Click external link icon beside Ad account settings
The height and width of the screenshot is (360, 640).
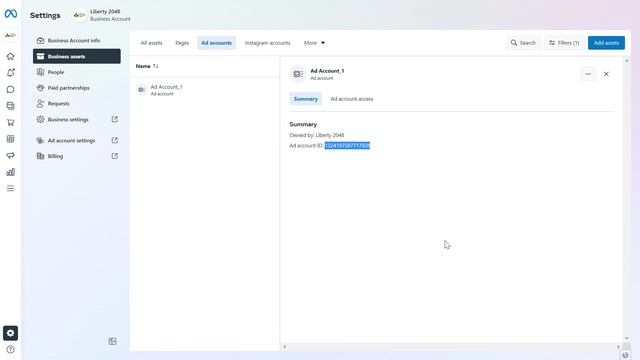click(115, 140)
